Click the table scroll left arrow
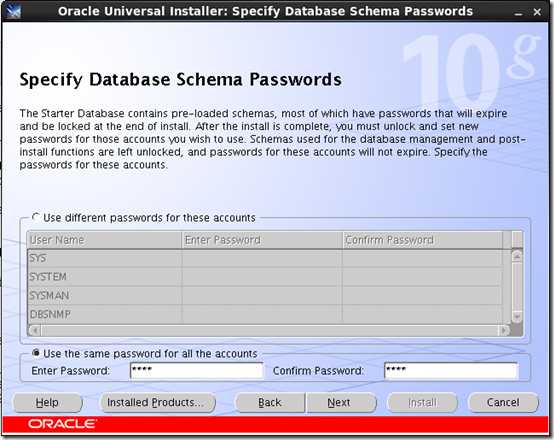The width and height of the screenshot is (554, 440). (x=35, y=330)
